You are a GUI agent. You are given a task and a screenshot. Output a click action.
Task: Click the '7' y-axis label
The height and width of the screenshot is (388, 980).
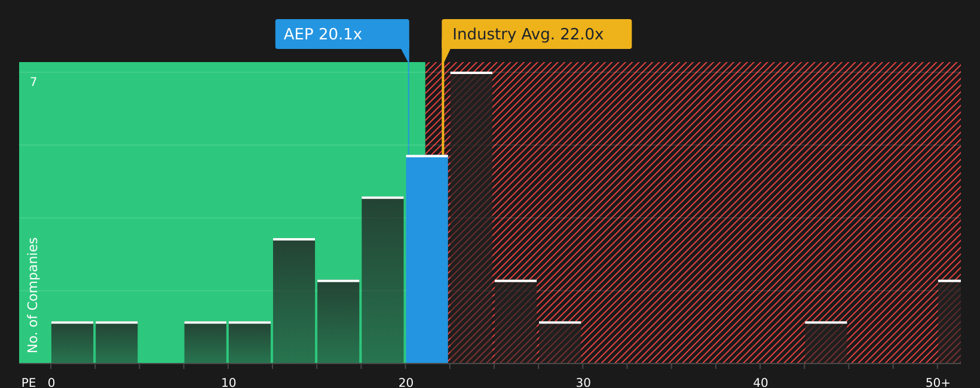[x=33, y=82]
